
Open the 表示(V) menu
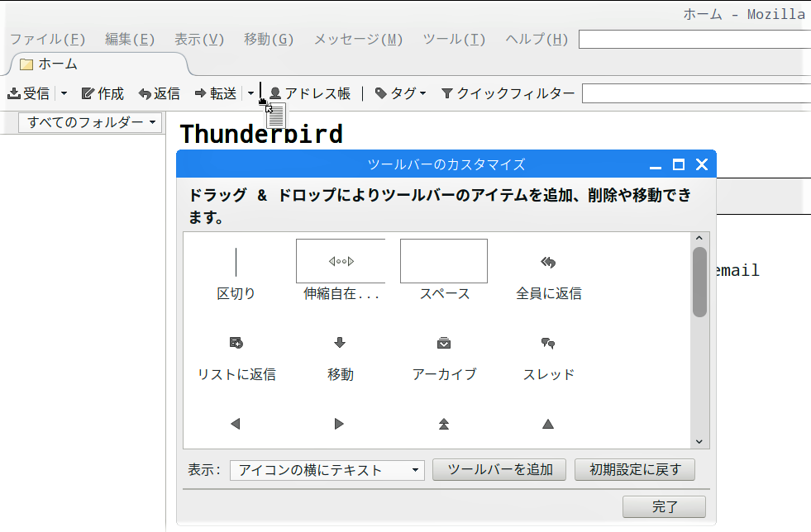click(199, 40)
